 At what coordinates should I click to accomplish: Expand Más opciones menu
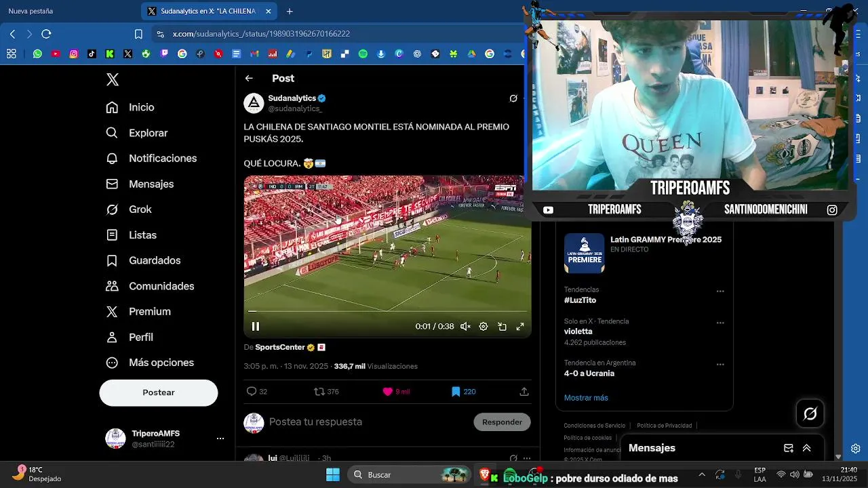pos(150,363)
